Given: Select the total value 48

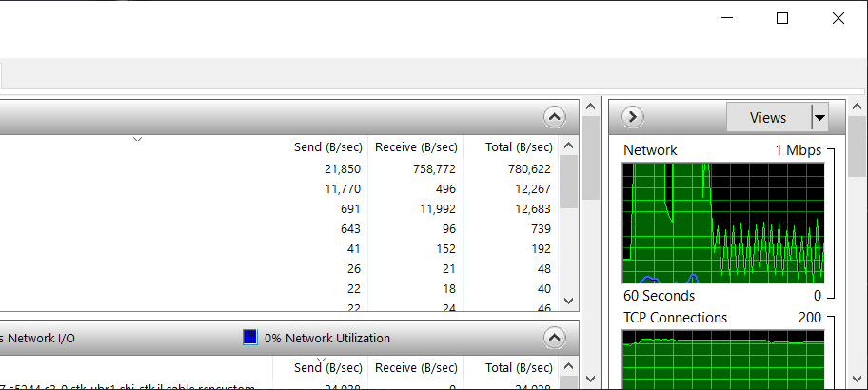Looking at the screenshot, I should (544, 268).
